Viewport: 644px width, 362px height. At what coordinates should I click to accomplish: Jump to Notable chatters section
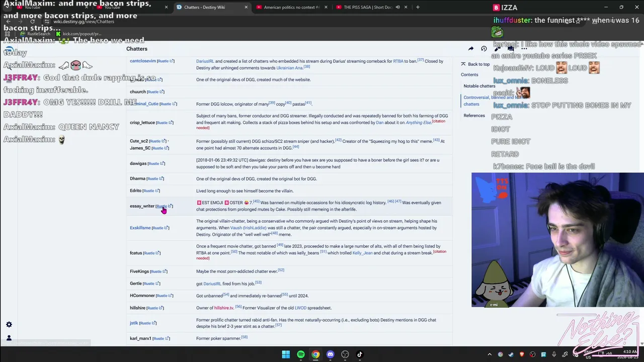[479, 86]
